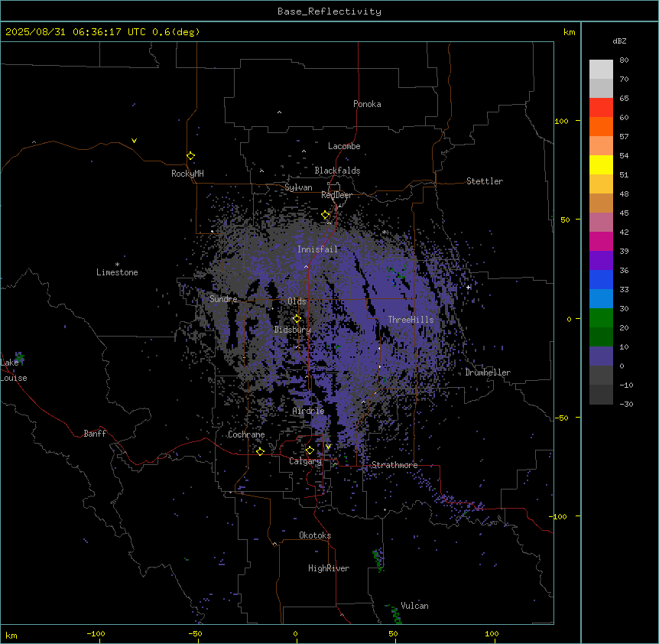Click the Lacombe label
Viewport: 659px width, 644px height.
point(344,146)
